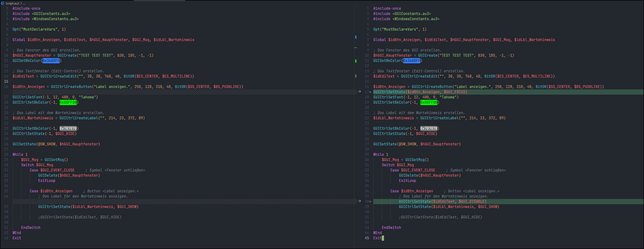Image resolution: width=644 pixels, height=249 pixels.
Task: Click the $GUI_FOCUS constant in added line
Action: 455,92
